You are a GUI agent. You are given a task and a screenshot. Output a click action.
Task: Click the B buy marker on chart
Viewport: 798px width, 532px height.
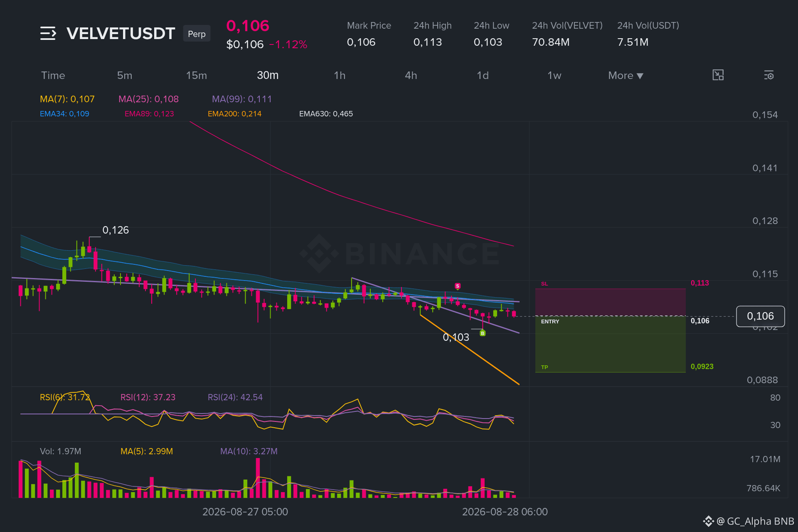(483, 333)
